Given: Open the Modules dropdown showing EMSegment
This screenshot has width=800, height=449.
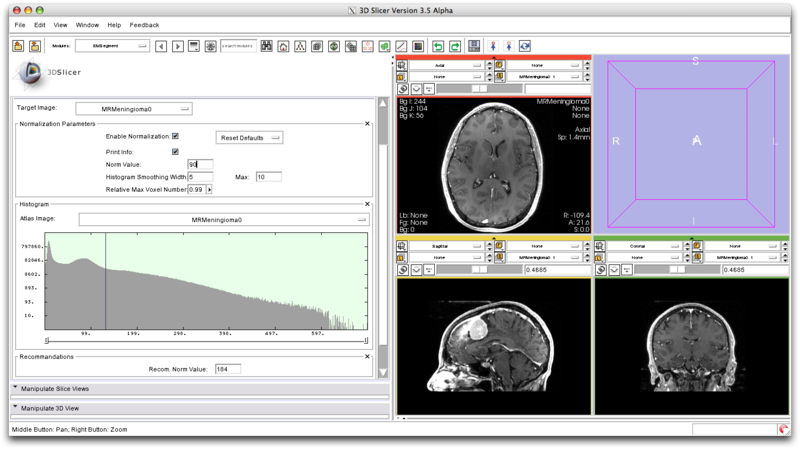Looking at the screenshot, I should click(112, 46).
